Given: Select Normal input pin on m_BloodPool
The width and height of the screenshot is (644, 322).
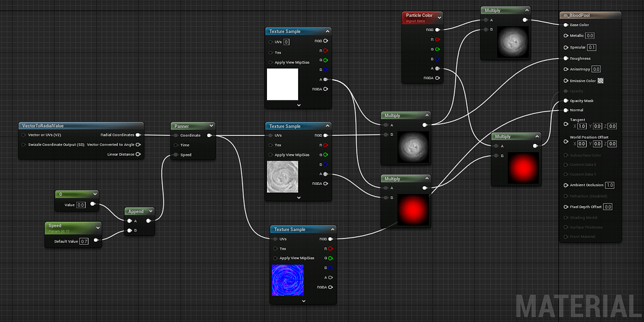Looking at the screenshot, I should point(566,110).
